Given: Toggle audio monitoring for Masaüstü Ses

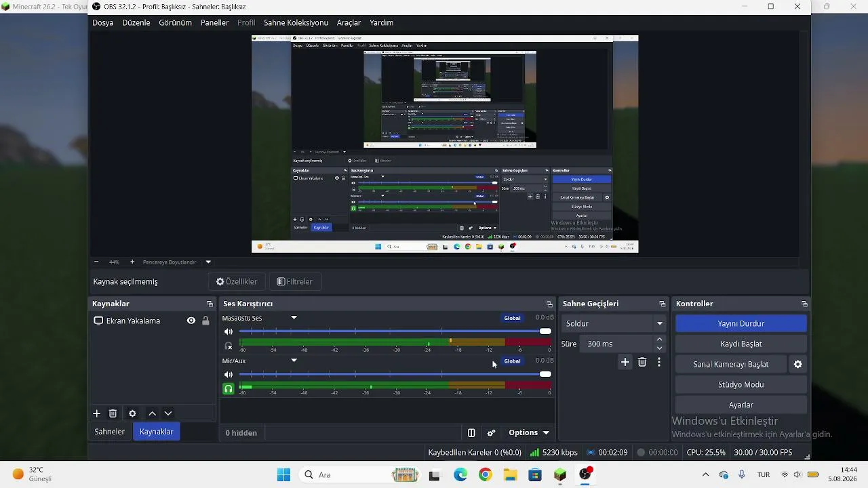Looking at the screenshot, I should (x=229, y=346).
